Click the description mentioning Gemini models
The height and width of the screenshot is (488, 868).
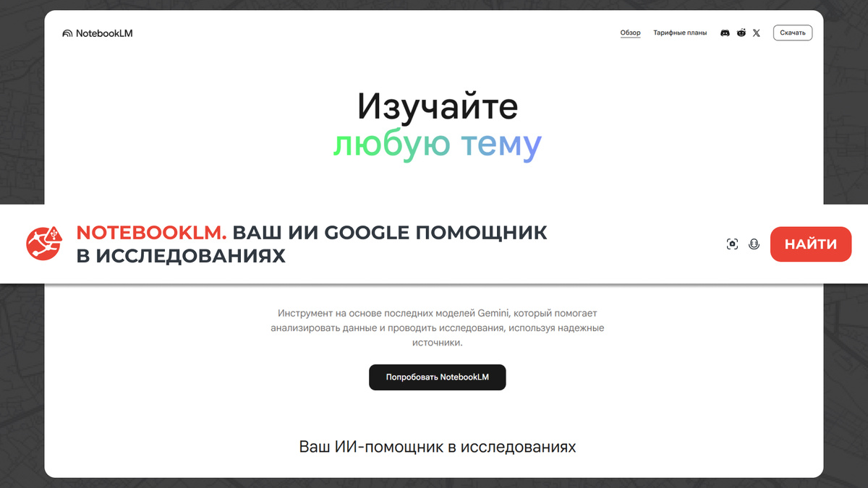click(x=438, y=328)
